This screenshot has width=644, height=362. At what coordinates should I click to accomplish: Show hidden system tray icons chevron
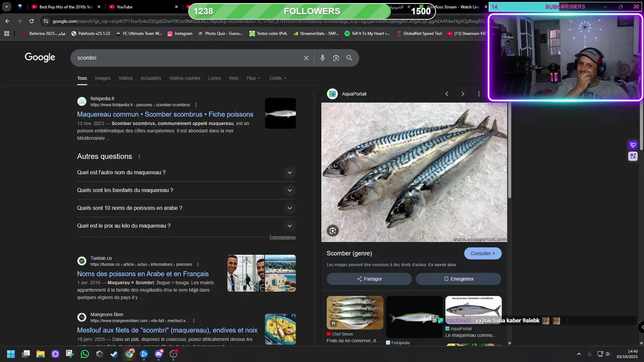pyautogui.click(x=579, y=354)
